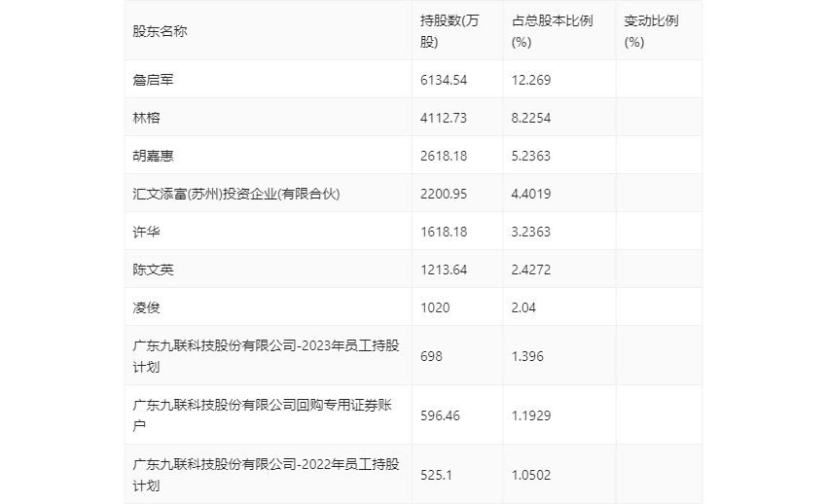Select shareholding value 525.1
The height and width of the screenshot is (504, 827).
436,475
